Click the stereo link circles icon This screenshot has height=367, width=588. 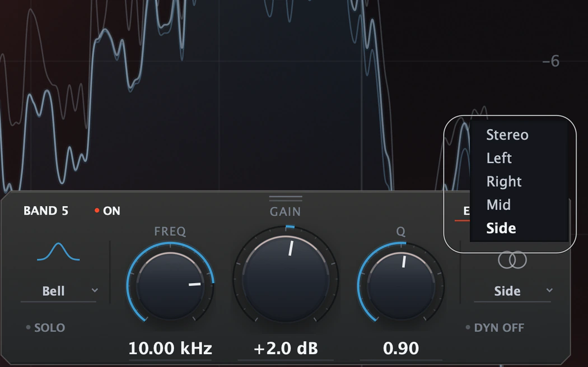click(x=512, y=259)
